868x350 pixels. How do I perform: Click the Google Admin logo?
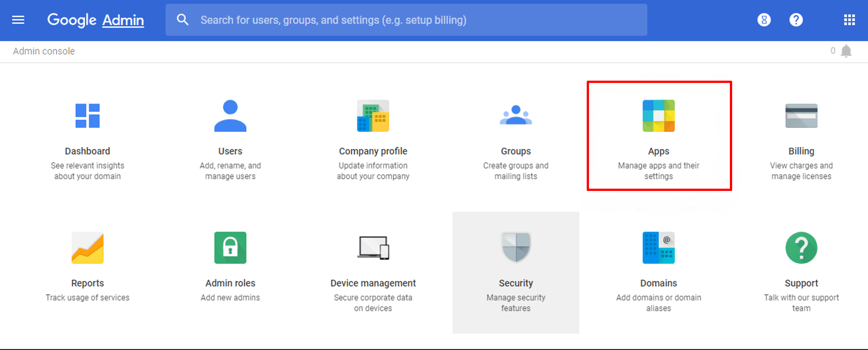pyautogui.click(x=96, y=20)
